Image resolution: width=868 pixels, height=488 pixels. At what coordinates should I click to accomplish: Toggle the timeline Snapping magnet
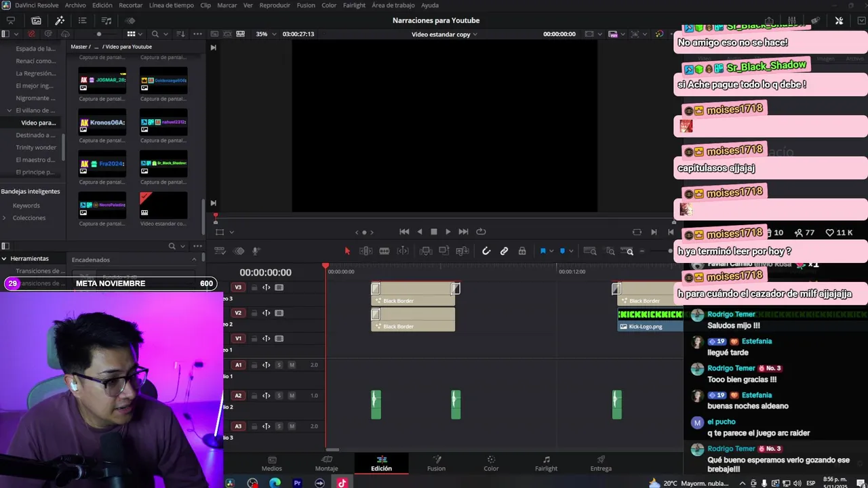[x=486, y=251]
